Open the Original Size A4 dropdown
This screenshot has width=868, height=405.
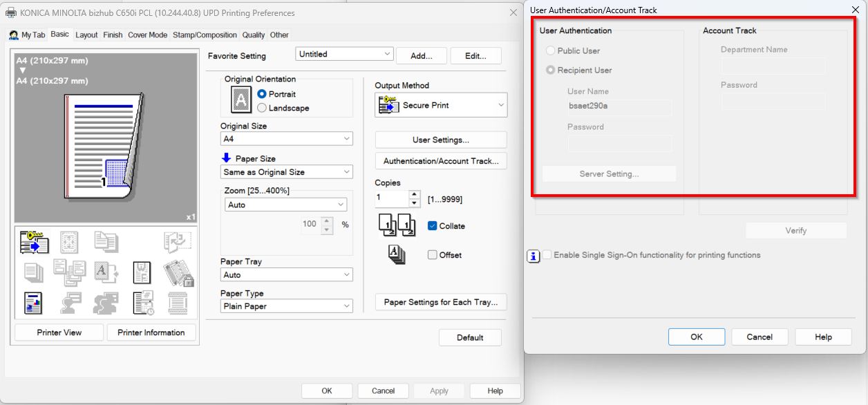click(286, 139)
